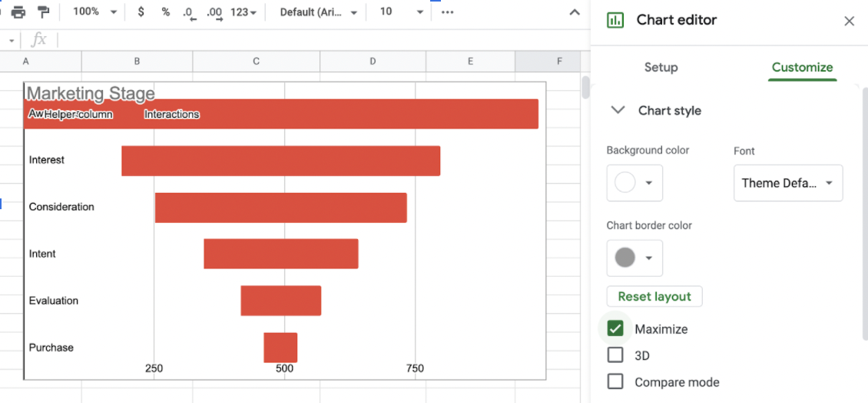
Task: Open the zoom 100% dropdown
Action: [95, 12]
